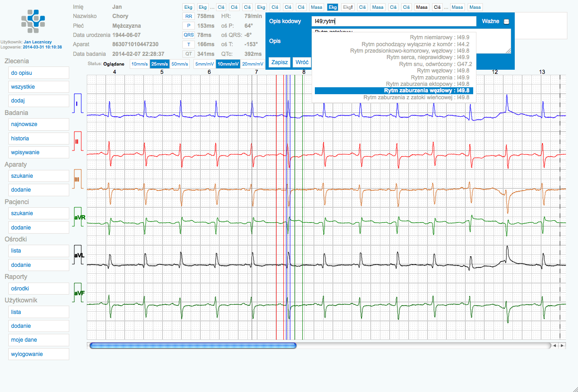Click the Zapisz button
The height and width of the screenshot is (392, 578).
pyautogui.click(x=280, y=62)
